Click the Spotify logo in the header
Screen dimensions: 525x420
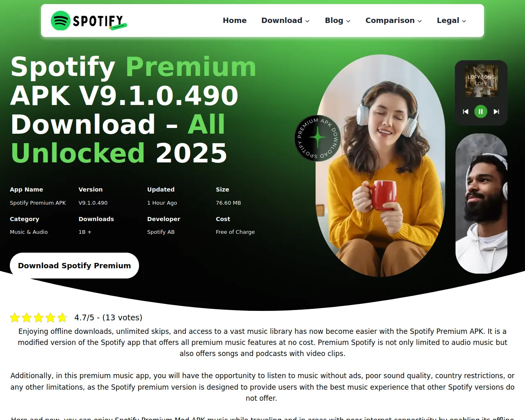(x=89, y=21)
